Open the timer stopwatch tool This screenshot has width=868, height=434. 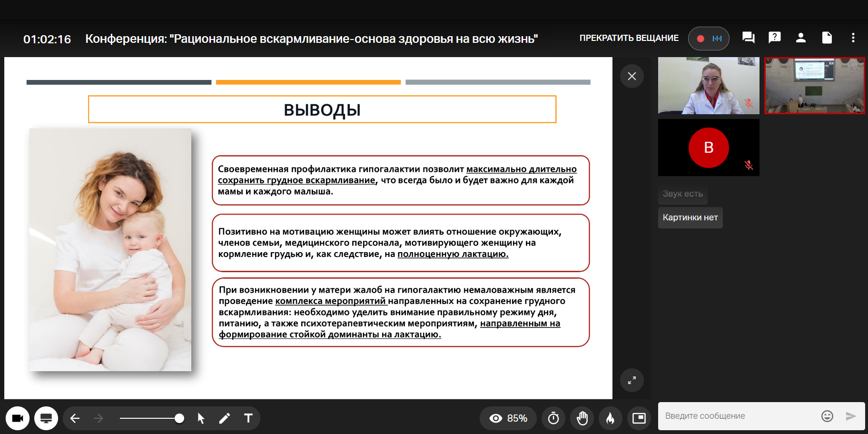[553, 418]
